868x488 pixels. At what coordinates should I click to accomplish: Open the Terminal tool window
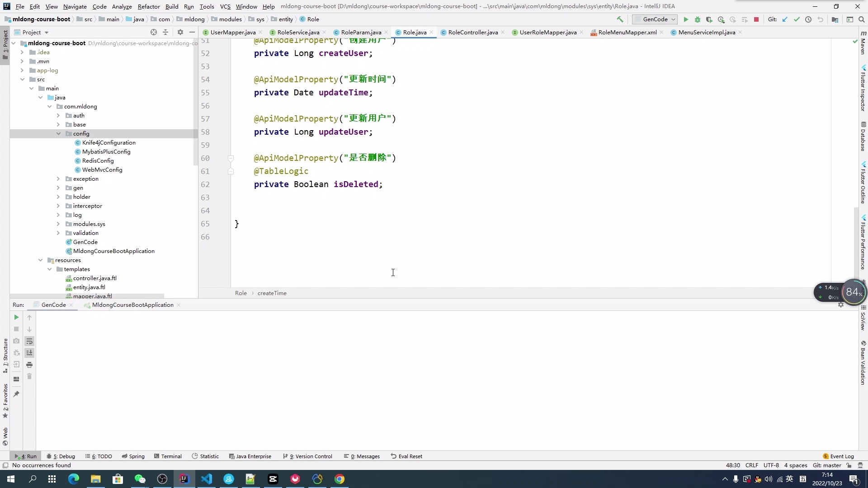tap(168, 456)
